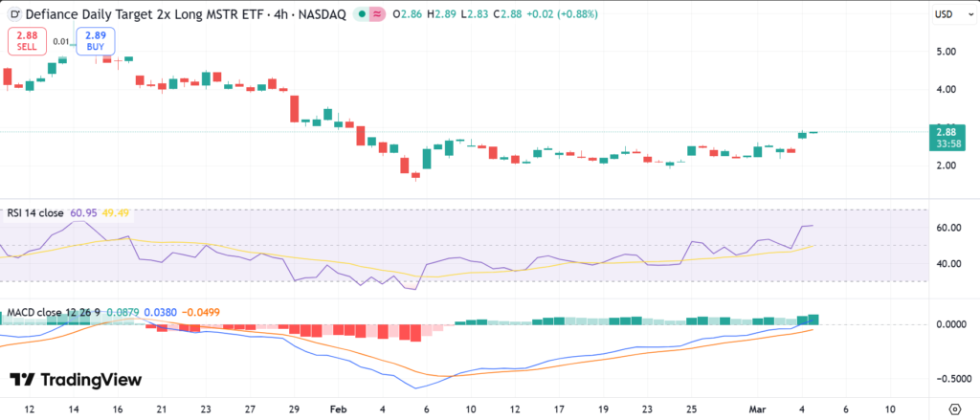Click the green market status dot
The image size is (980, 420).
coord(360,14)
